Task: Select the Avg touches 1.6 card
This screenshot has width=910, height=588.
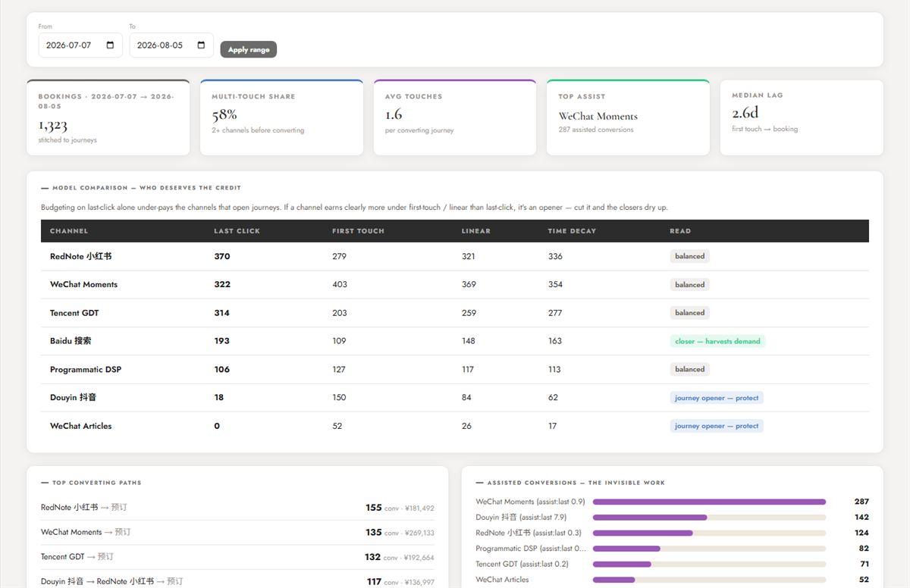Action: [x=455, y=117]
